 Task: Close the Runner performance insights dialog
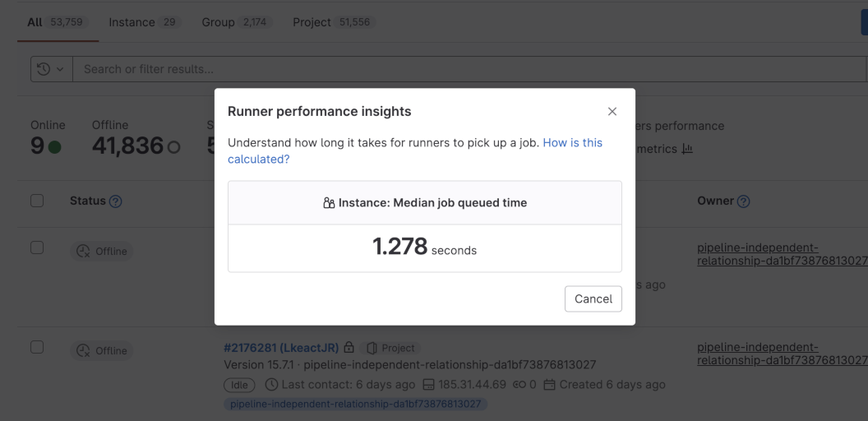point(612,112)
